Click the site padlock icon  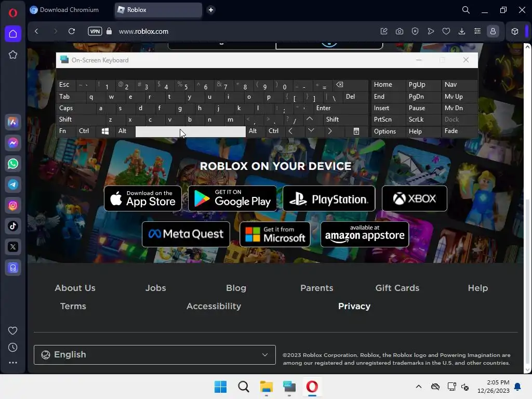[109, 31]
